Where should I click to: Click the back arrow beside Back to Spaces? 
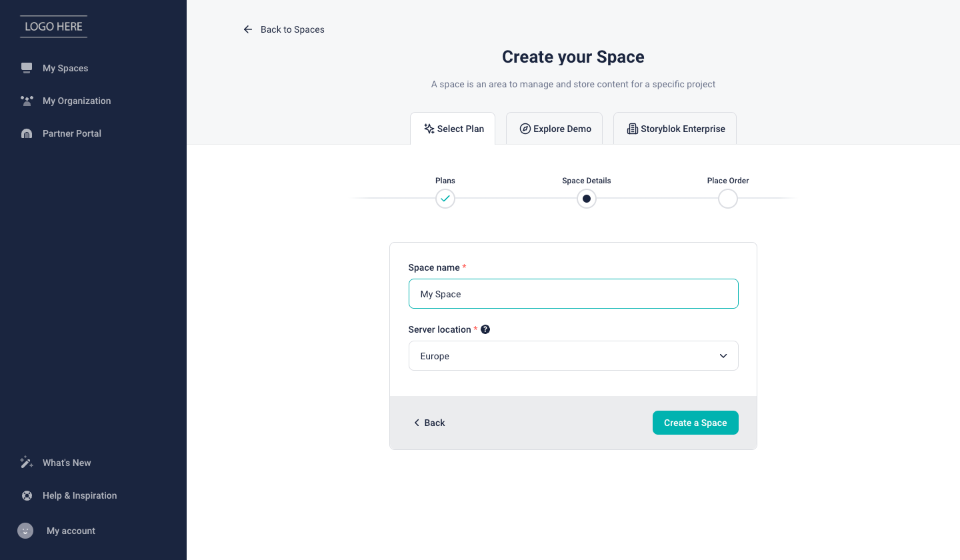(x=248, y=29)
